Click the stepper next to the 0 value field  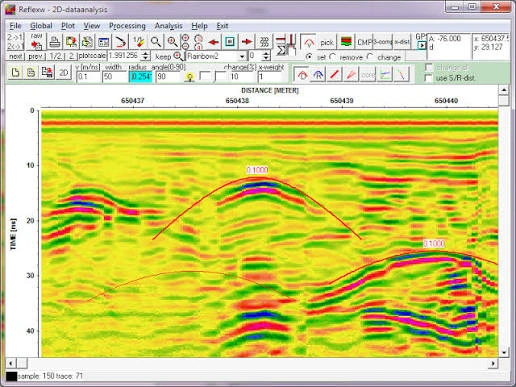click(266, 56)
